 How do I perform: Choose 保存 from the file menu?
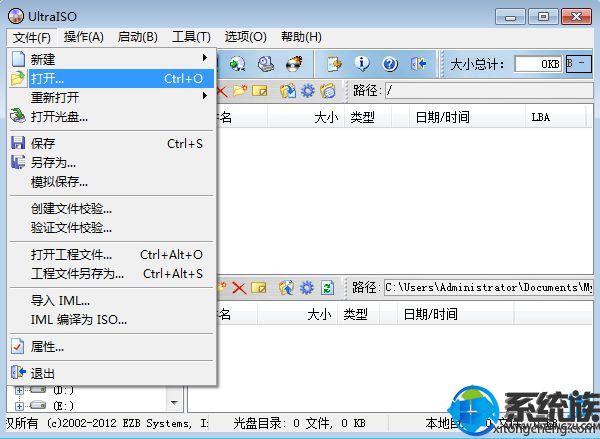112,144
